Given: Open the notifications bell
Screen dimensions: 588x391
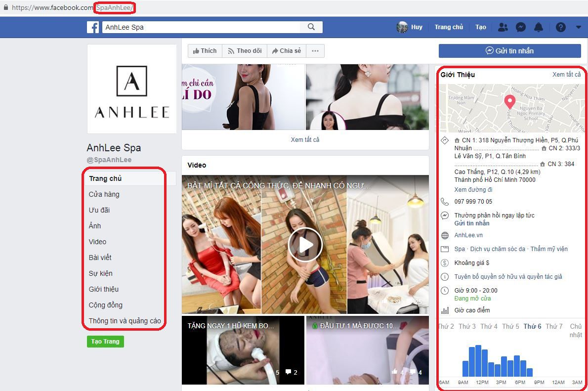Looking at the screenshot, I should (x=539, y=27).
